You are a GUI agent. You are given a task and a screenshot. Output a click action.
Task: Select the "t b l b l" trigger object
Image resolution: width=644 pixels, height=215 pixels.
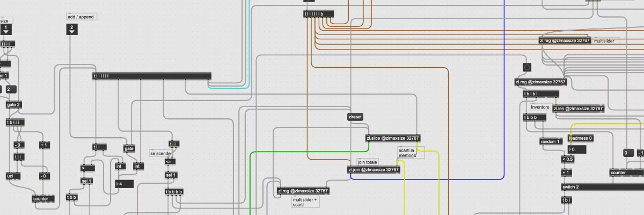pyautogui.click(x=533, y=94)
